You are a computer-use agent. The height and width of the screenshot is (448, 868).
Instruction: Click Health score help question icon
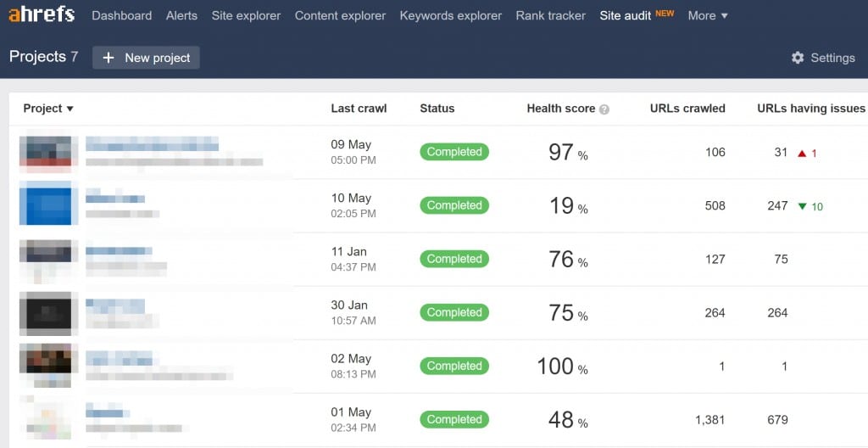click(604, 109)
